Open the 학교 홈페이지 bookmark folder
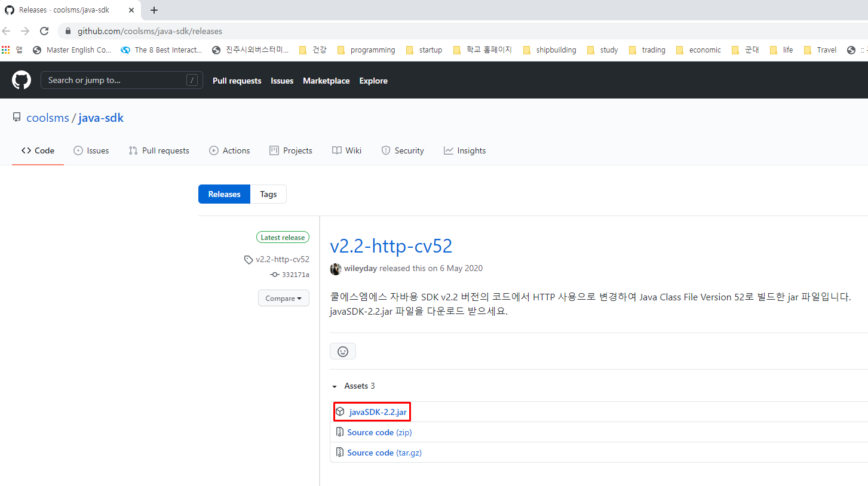 pos(483,50)
